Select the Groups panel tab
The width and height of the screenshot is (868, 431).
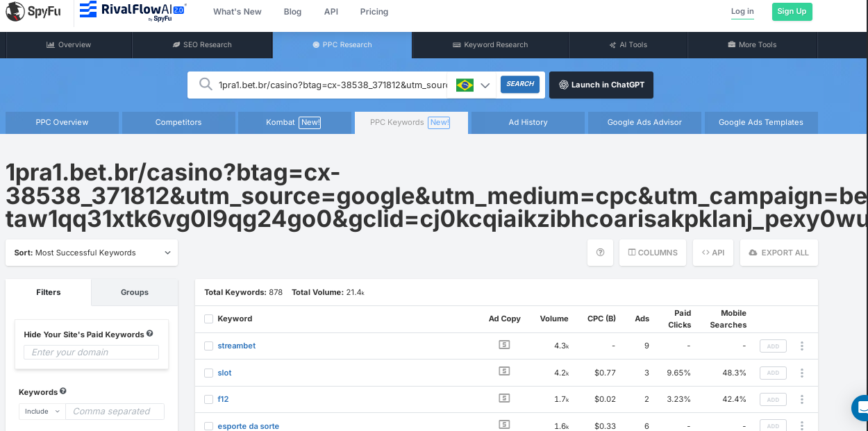(135, 292)
